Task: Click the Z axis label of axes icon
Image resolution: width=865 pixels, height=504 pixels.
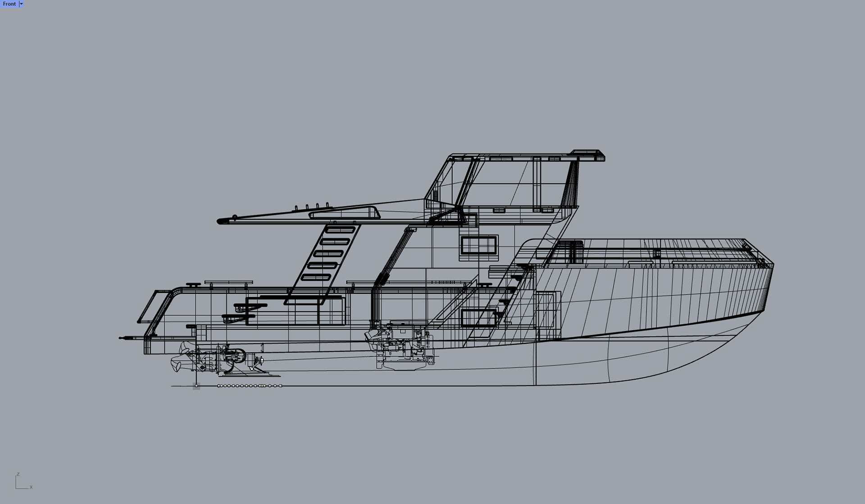Action: pyautogui.click(x=18, y=474)
